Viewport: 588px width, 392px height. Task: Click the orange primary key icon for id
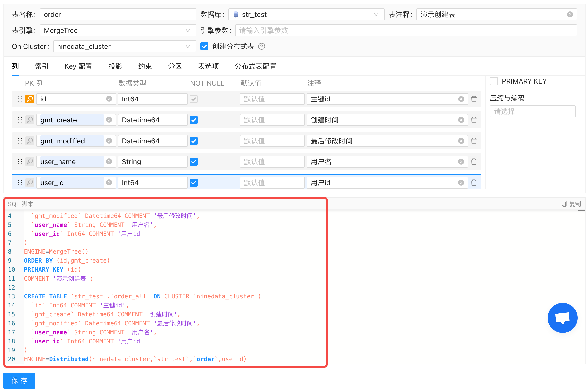pos(30,99)
